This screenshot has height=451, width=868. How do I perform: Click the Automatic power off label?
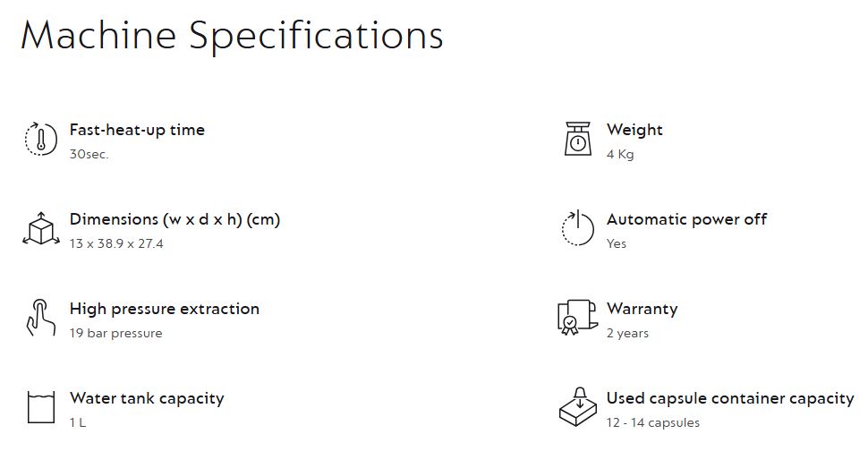coord(686,219)
